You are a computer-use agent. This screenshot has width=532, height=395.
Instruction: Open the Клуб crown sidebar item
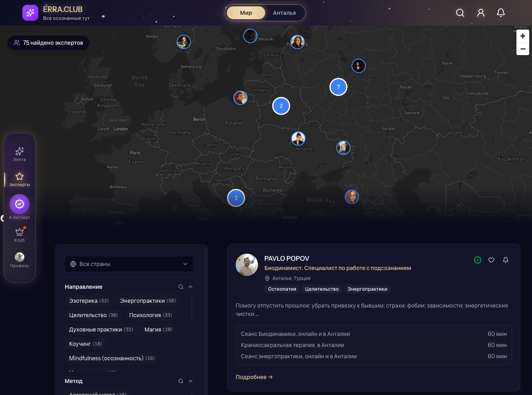pyautogui.click(x=20, y=235)
